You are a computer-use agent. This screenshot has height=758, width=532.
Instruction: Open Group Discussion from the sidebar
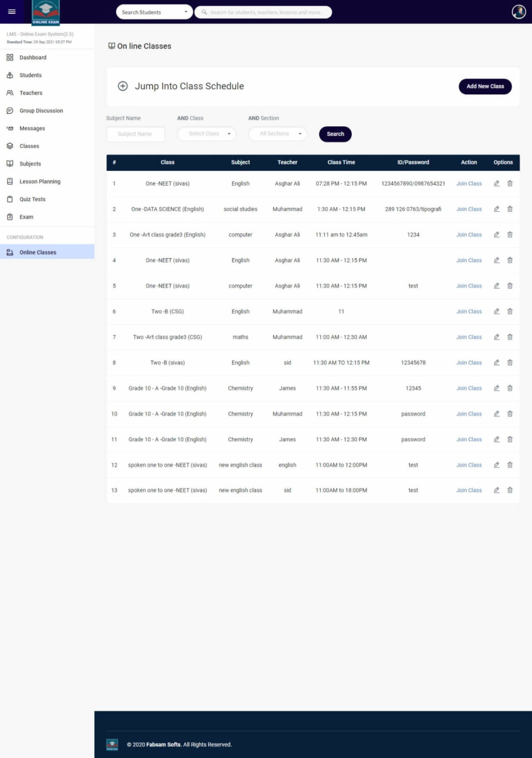[9, 111]
